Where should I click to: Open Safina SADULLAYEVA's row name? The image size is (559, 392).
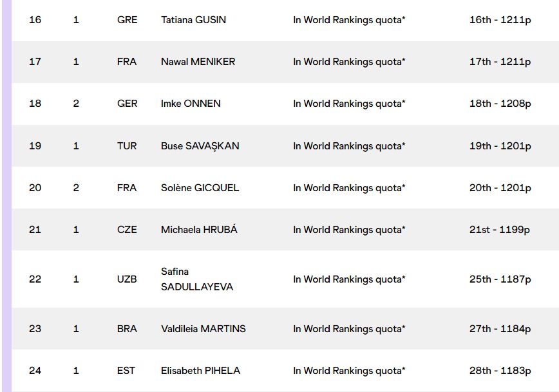tap(197, 279)
